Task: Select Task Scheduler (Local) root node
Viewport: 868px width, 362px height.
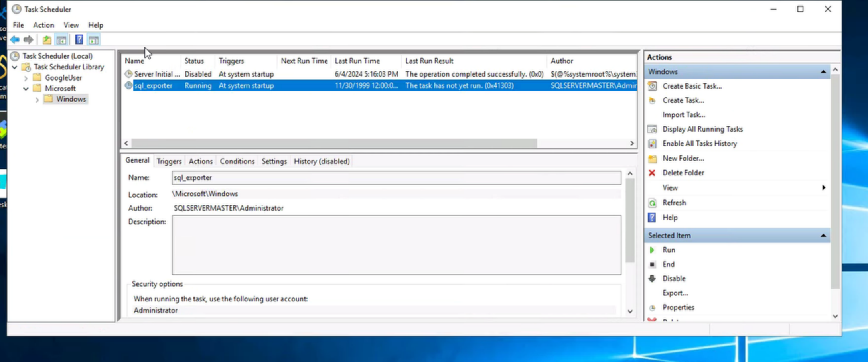Action: (x=57, y=56)
